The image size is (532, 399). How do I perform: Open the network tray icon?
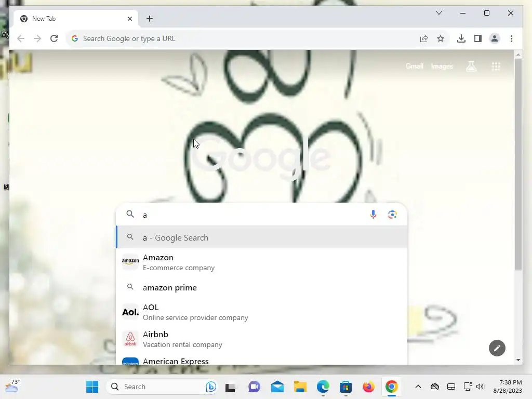(x=468, y=387)
